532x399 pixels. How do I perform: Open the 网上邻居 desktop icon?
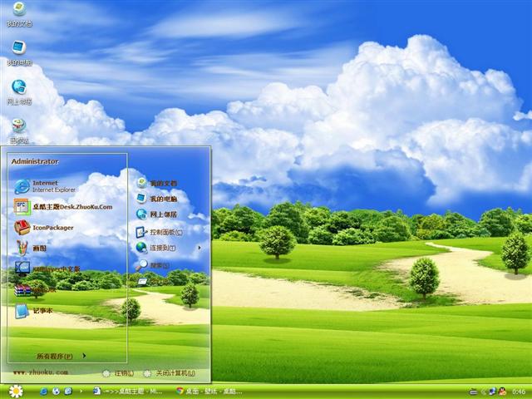click(x=19, y=92)
